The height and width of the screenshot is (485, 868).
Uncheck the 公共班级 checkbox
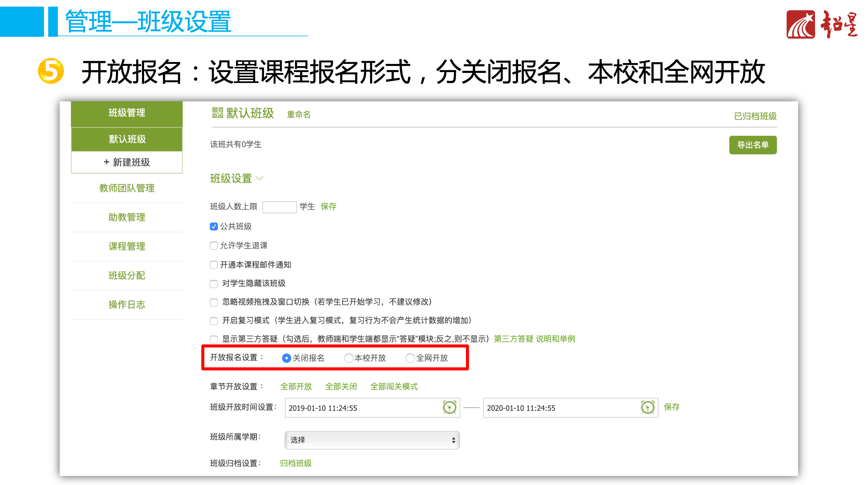coord(214,226)
